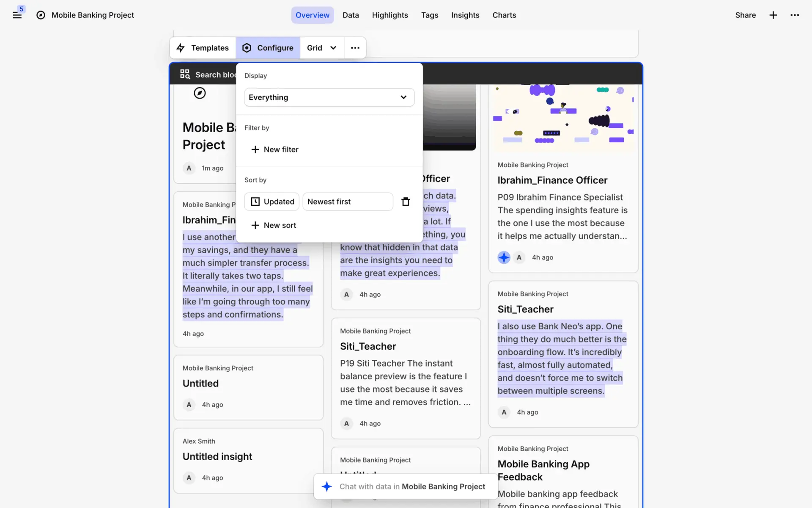
Task: Open the Grid layout dropdown
Action: point(321,48)
